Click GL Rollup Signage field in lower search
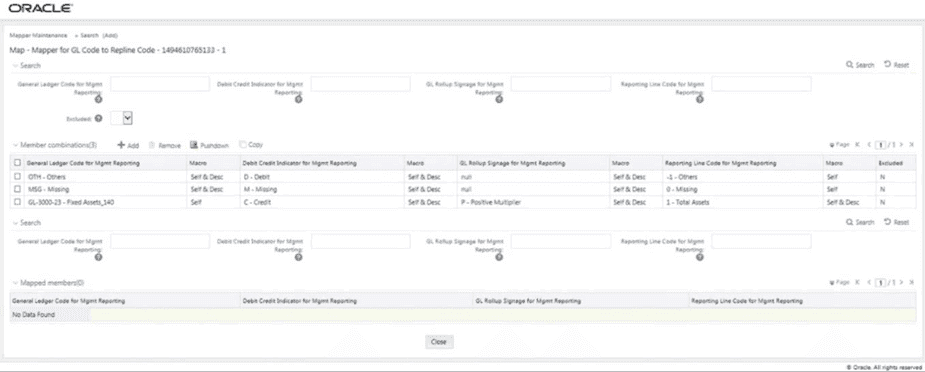The image size is (925, 372). (560, 241)
